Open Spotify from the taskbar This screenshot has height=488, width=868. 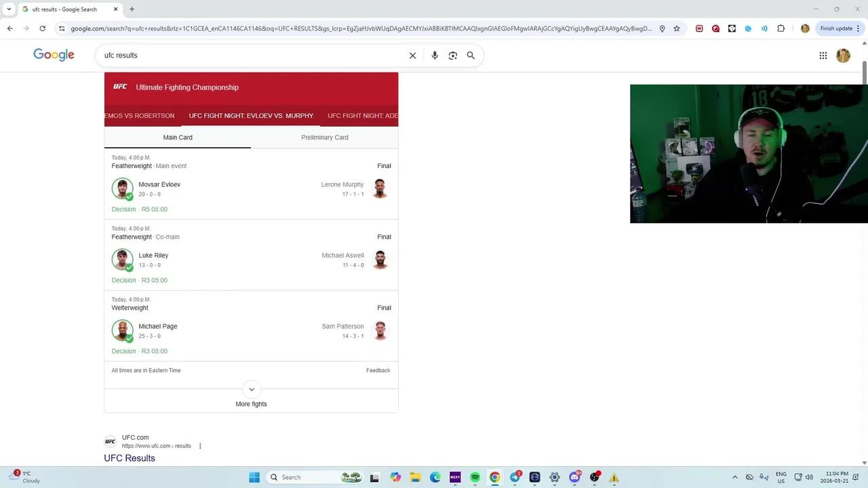475,477
